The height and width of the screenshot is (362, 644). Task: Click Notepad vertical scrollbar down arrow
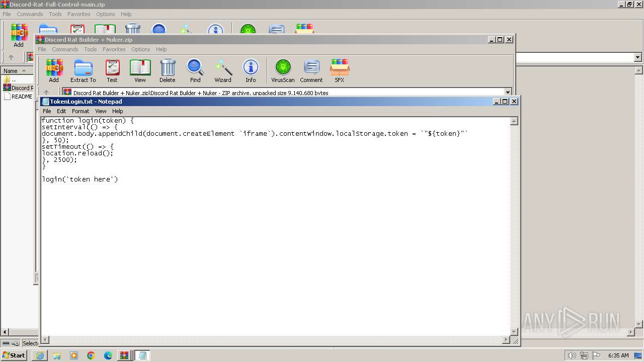[514, 332]
